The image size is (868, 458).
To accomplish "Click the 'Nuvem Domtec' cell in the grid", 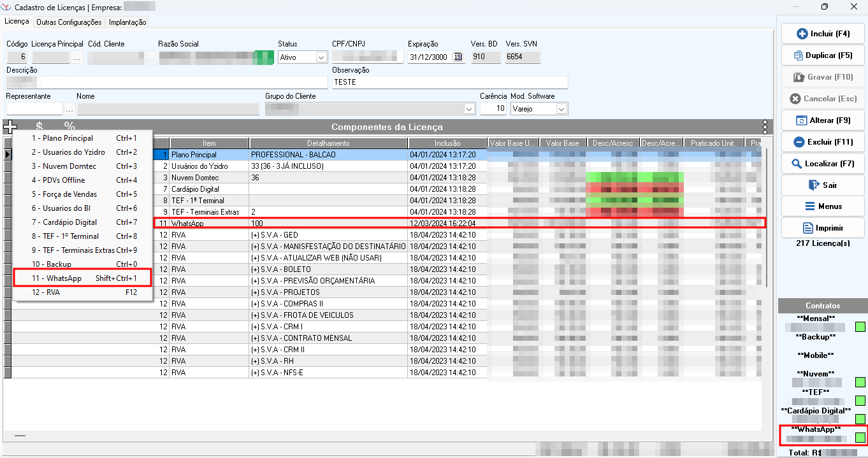I will (210, 178).
